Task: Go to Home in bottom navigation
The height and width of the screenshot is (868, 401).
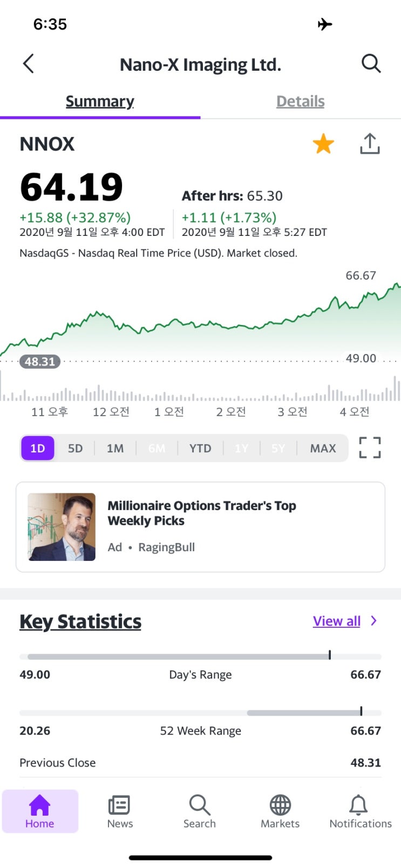Action: click(x=40, y=811)
